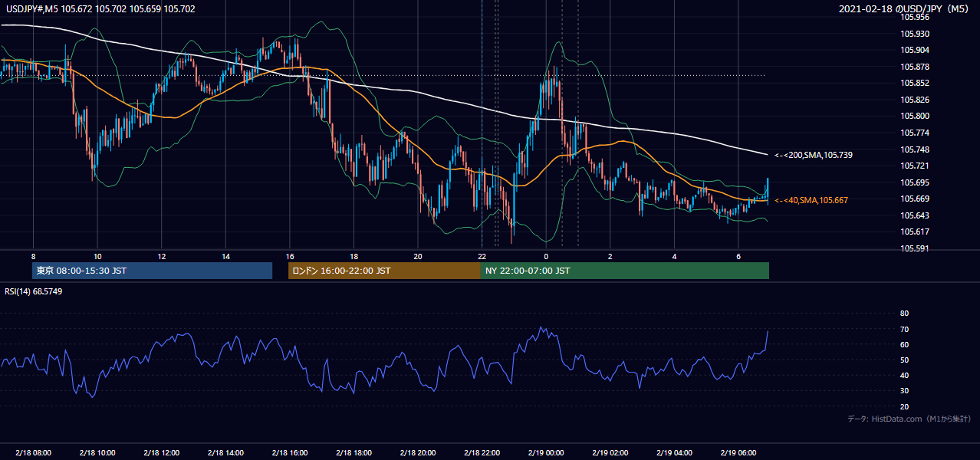Click price axis label 105.956
This screenshot has height=460, width=980.
[x=915, y=17]
